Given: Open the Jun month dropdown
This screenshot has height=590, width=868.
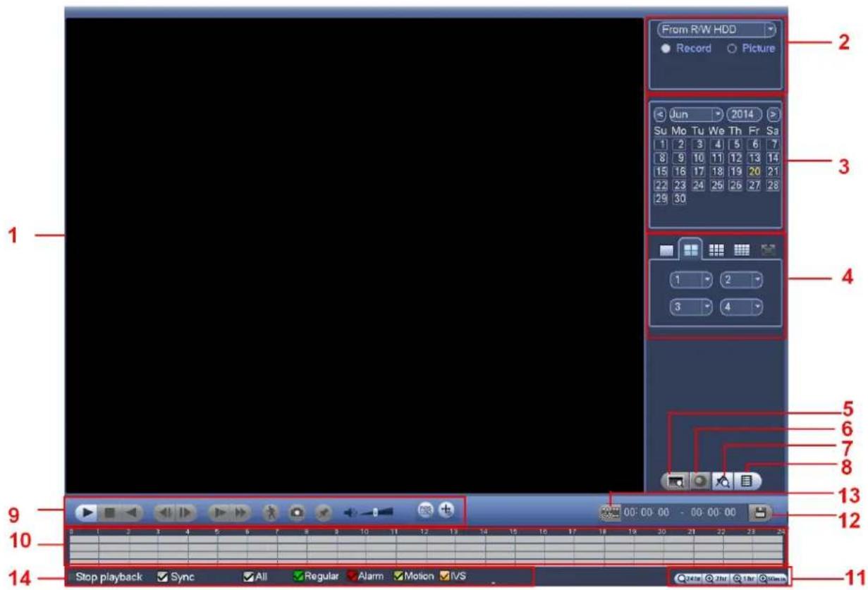Looking at the screenshot, I should (x=696, y=113).
